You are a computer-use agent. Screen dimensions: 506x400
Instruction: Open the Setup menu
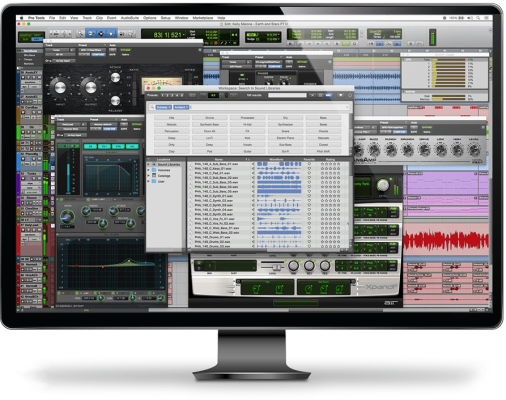[x=166, y=18]
